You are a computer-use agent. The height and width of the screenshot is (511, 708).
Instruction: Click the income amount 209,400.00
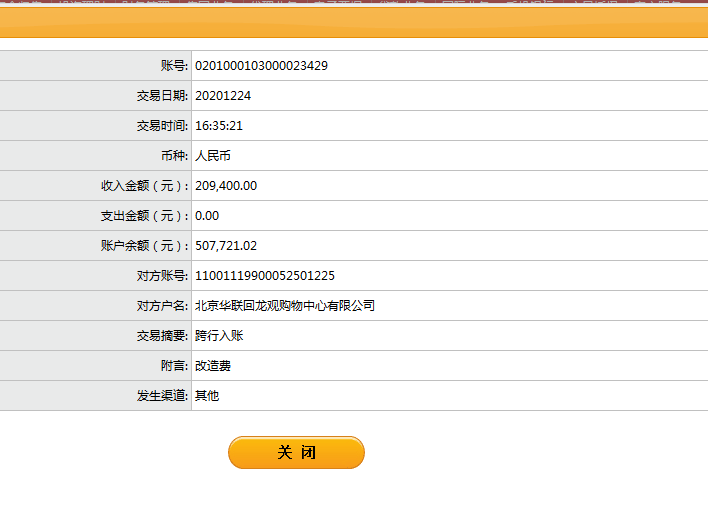tap(226, 186)
